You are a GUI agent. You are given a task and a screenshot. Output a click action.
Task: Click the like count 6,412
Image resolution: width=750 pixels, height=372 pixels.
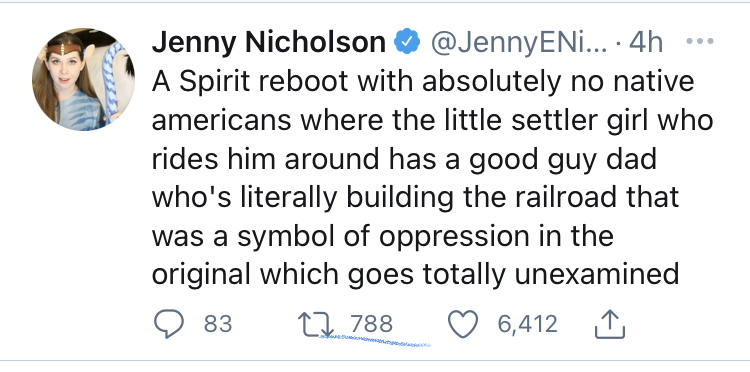click(528, 324)
